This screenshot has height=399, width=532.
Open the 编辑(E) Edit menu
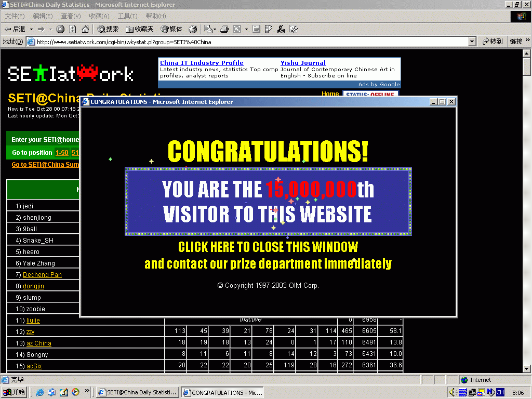click(x=43, y=16)
